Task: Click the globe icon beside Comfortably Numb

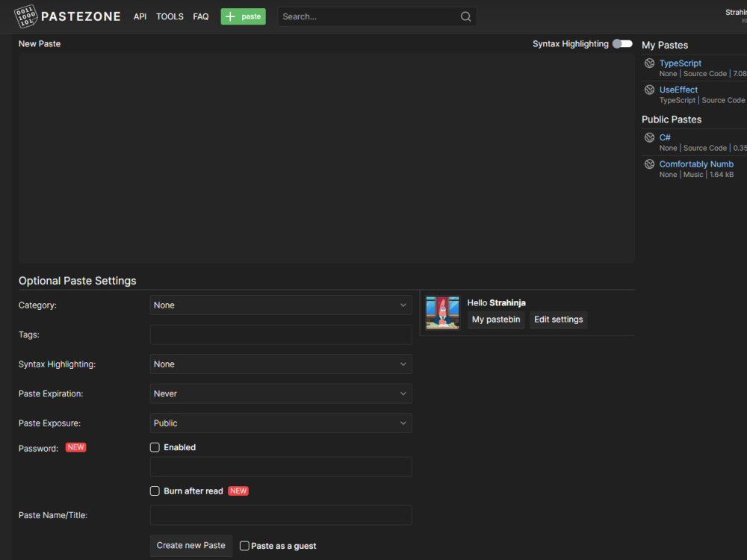Action: pyautogui.click(x=649, y=164)
